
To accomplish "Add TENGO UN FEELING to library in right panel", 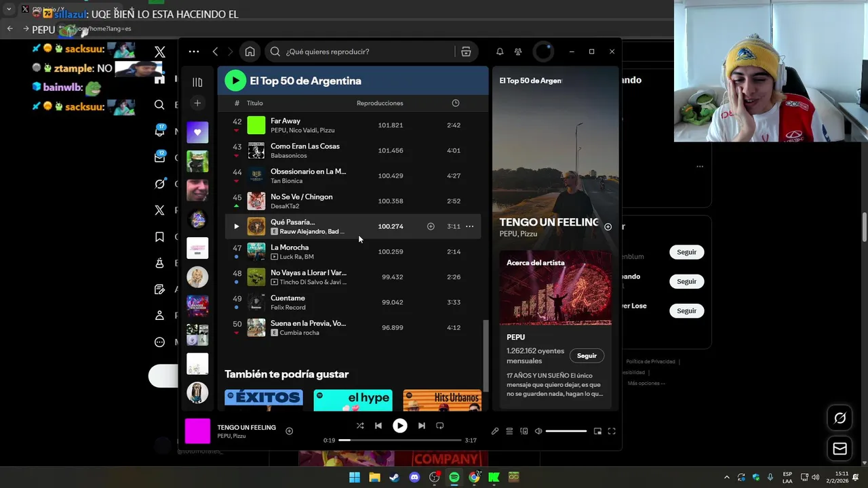I will [608, 227].
